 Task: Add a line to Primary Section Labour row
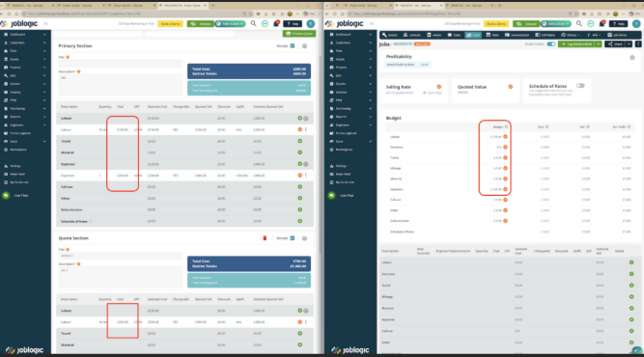(300, 118)
